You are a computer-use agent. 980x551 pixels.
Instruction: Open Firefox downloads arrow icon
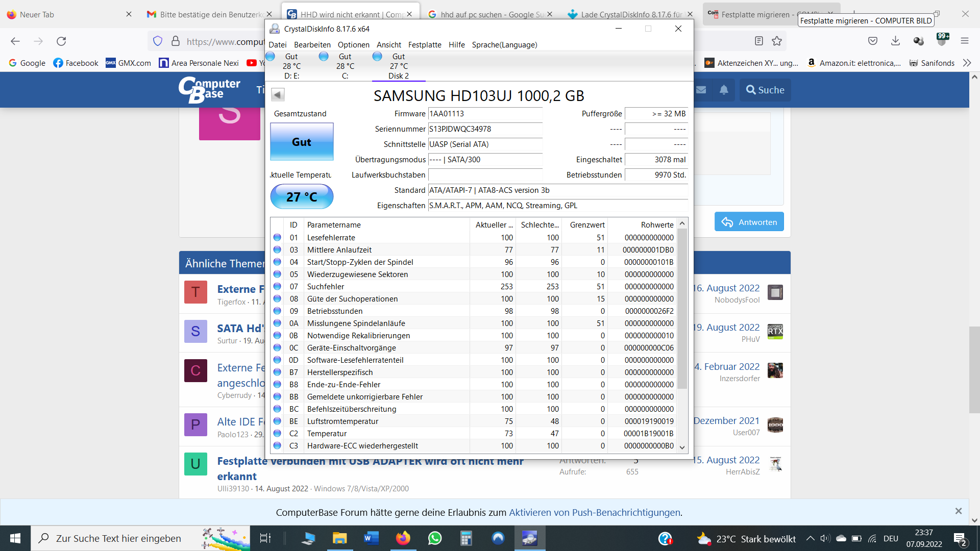coord(895,41)
